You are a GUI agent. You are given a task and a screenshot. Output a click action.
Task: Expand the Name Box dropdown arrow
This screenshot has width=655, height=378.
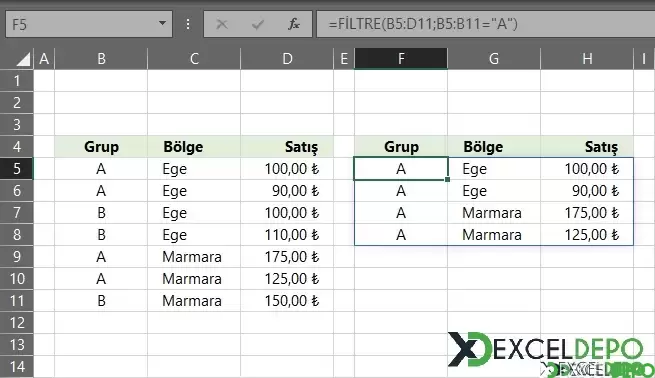pyautogui.click(x=162, y=24)
